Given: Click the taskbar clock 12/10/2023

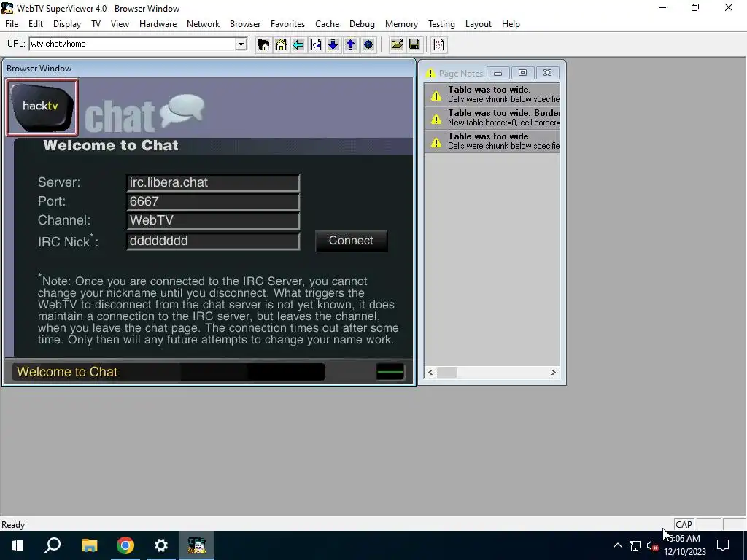Looking at the screenshot, I should click(x=684, y=545).
